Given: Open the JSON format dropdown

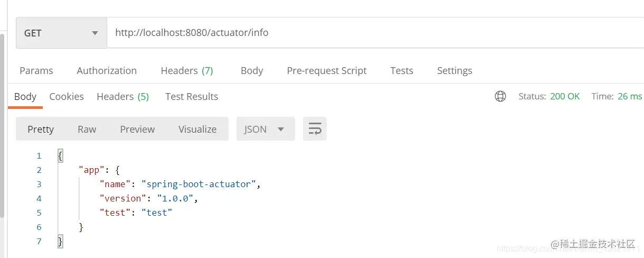Looking at the screenshot, I should click(265, 129).
